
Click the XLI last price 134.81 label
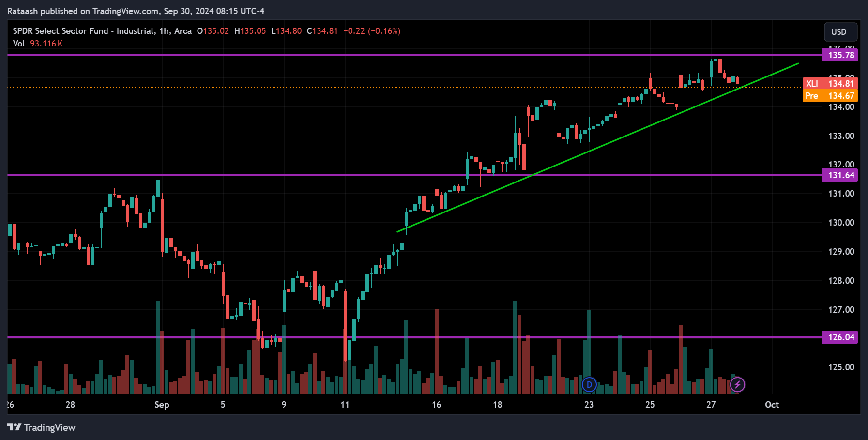pyautogui.click(x=840, y=84)
